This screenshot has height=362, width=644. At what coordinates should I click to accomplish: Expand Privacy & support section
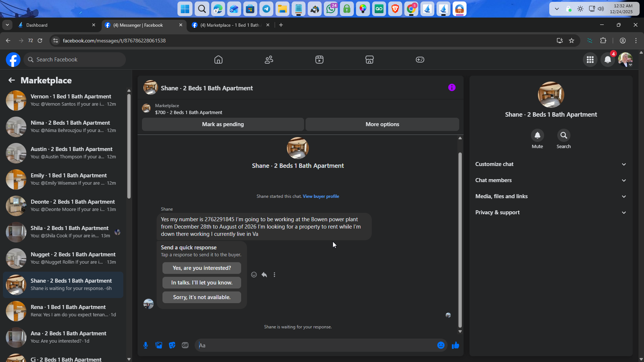pos(551,212)
